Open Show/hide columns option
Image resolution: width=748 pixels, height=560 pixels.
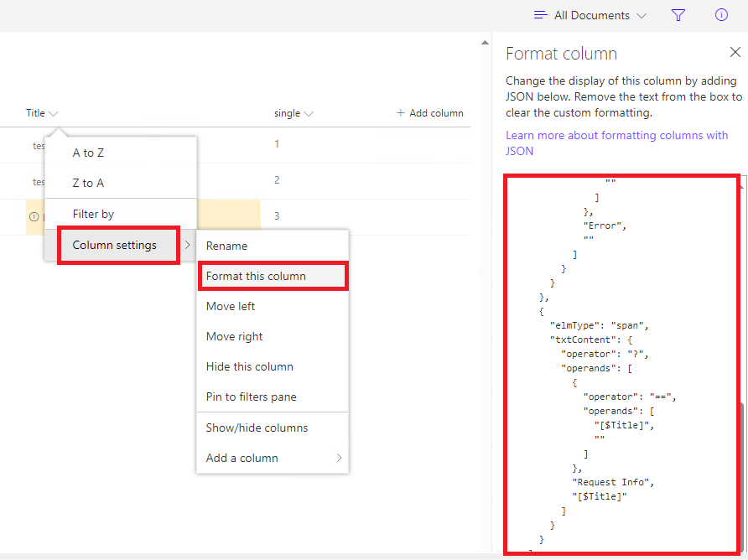[273, 428]
